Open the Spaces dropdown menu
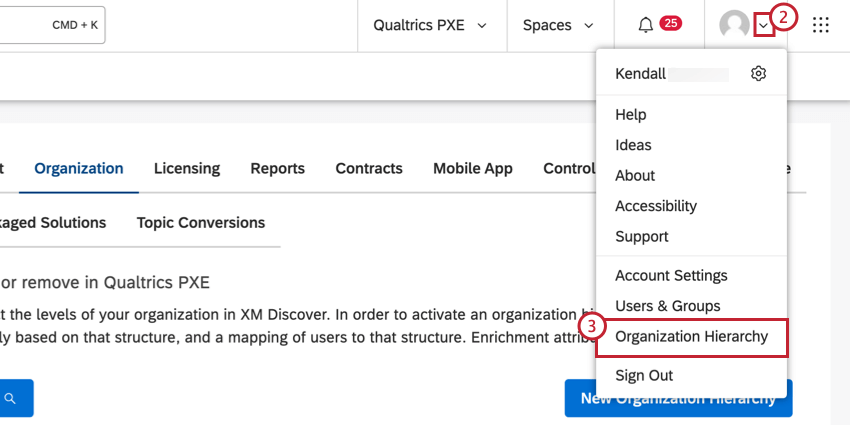The width and height of the screenshot is (850, 425). 557,25
